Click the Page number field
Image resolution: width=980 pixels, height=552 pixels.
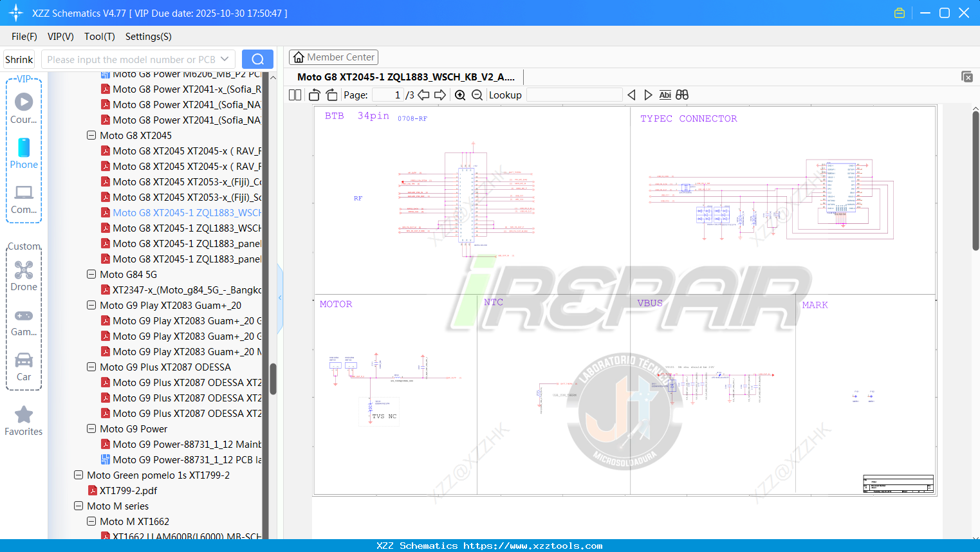pos(388,95)
